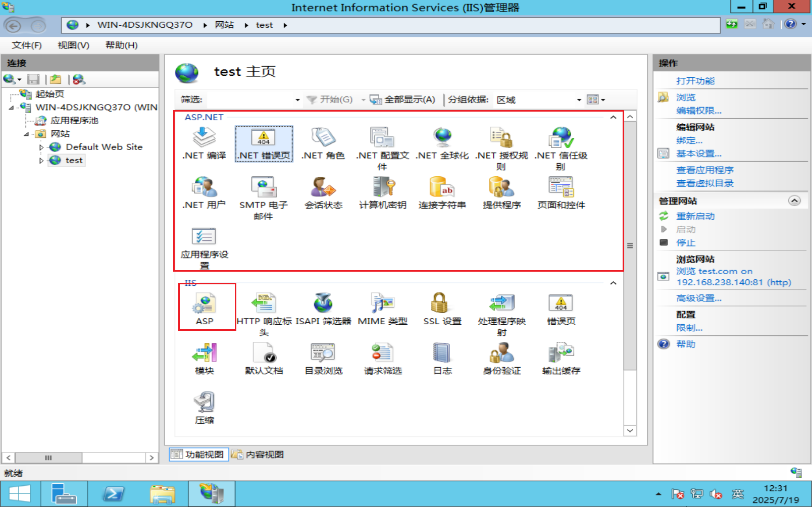Click the 重新启动 link to restart site

click(x=695, y=216)
